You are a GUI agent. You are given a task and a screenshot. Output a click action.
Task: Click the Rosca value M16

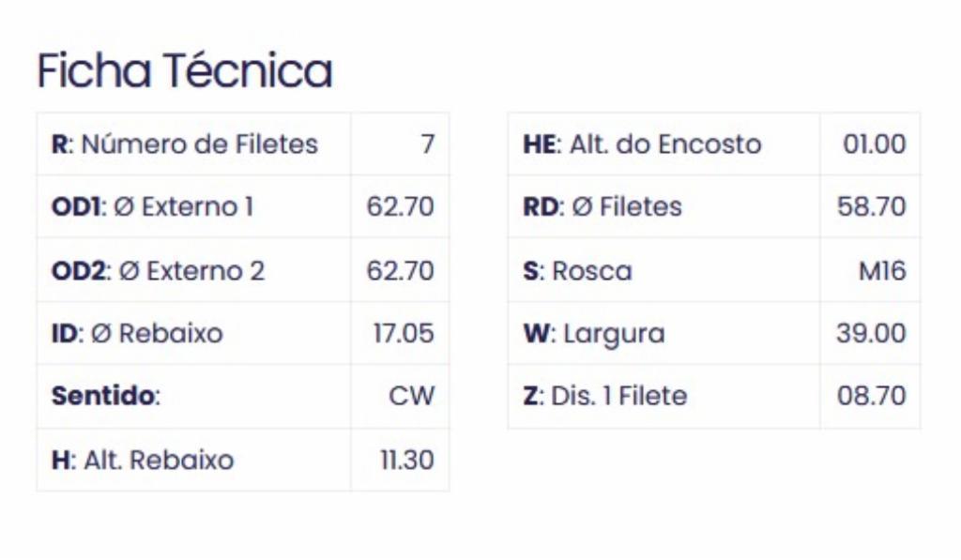pyautogui.click(x=882, y=271)
